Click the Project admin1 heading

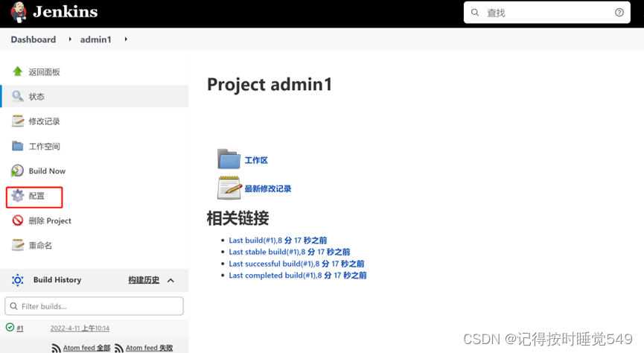click(x=270, y=84)
